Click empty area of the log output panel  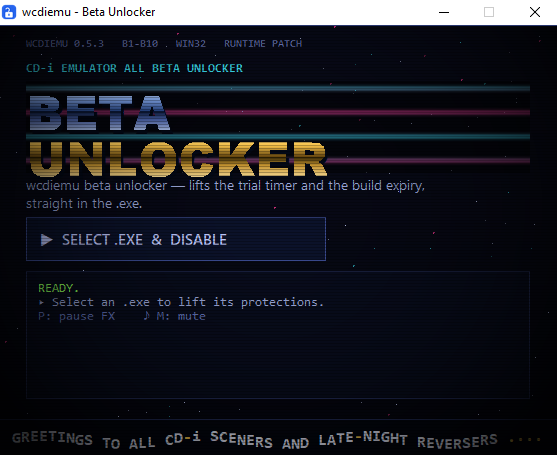tap(278, 359)
